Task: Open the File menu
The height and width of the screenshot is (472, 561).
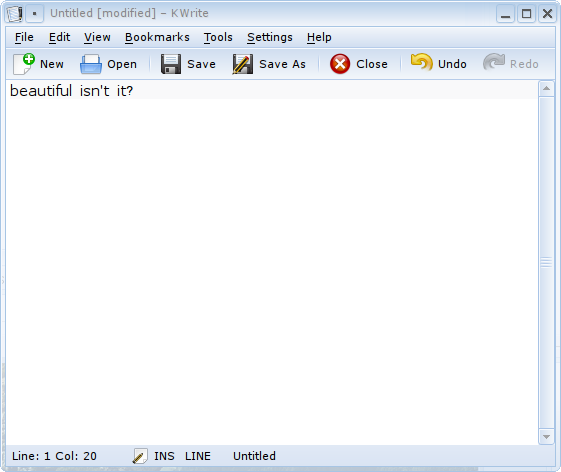Action: (24, 37)
